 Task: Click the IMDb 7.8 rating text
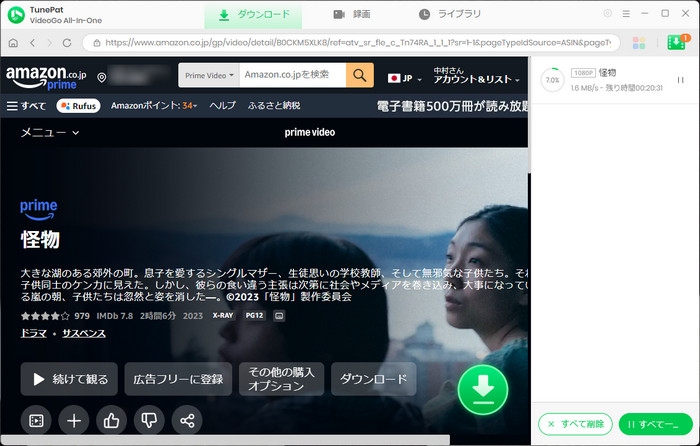(115, 316)
